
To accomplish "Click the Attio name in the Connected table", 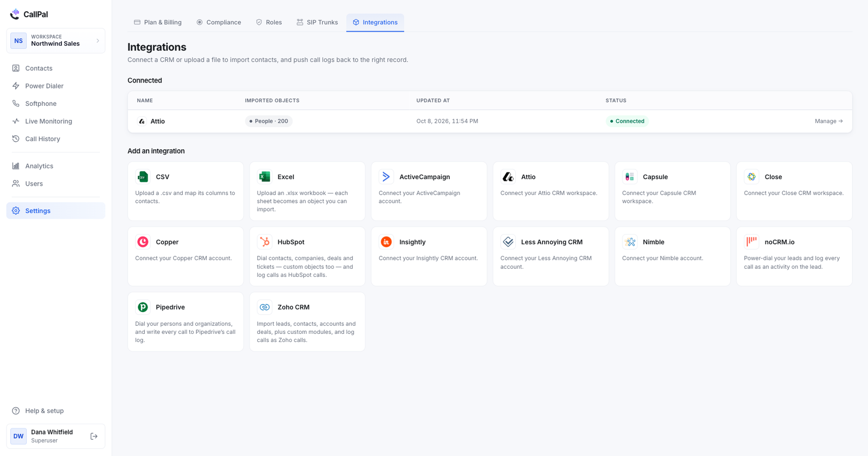I will pos(158,121).
